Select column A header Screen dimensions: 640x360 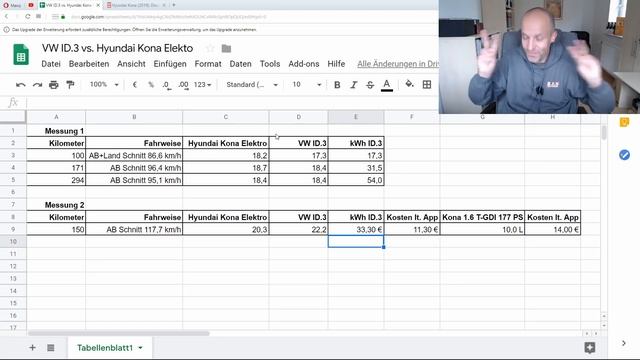coord(56,117)
